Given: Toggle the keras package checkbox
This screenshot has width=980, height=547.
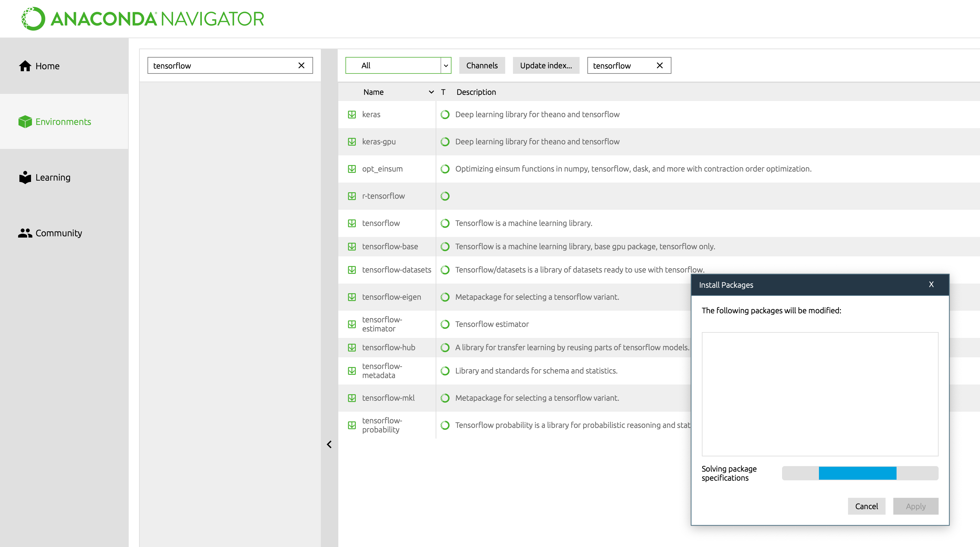Looking at the screenshot, I should coord(352,115).
